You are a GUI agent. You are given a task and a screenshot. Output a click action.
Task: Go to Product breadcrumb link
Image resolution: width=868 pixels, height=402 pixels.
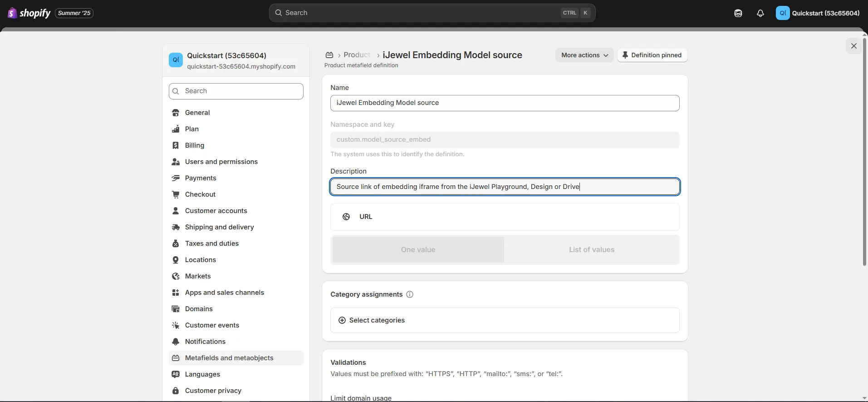(x=357, y=55)
